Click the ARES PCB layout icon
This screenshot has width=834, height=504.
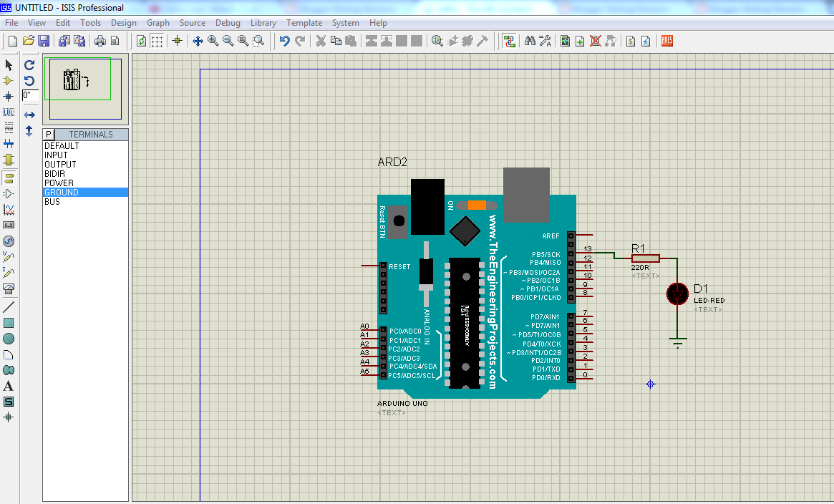click(x=667, y=41)
